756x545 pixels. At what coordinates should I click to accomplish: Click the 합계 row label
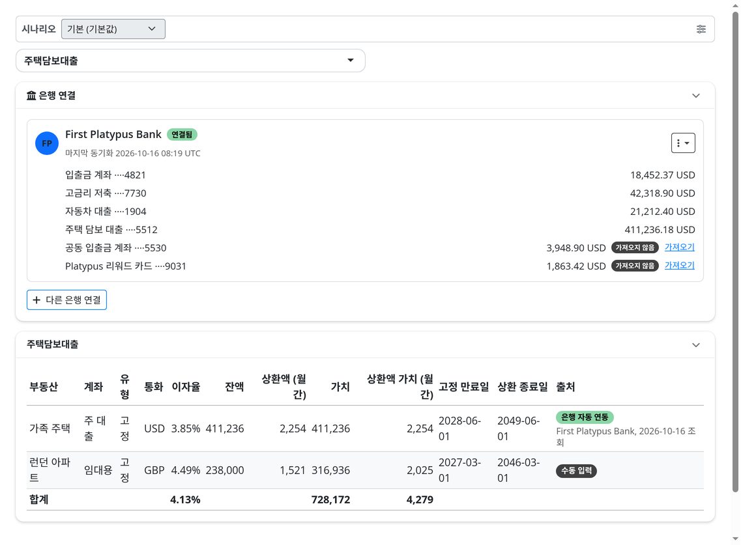click(38, 499)
